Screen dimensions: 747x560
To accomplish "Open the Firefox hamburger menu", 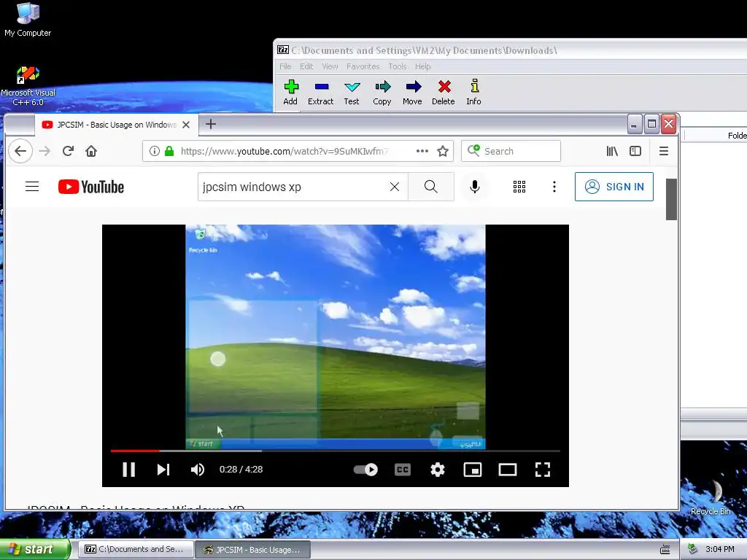I will pyautogui.click(x=664, y=151).
